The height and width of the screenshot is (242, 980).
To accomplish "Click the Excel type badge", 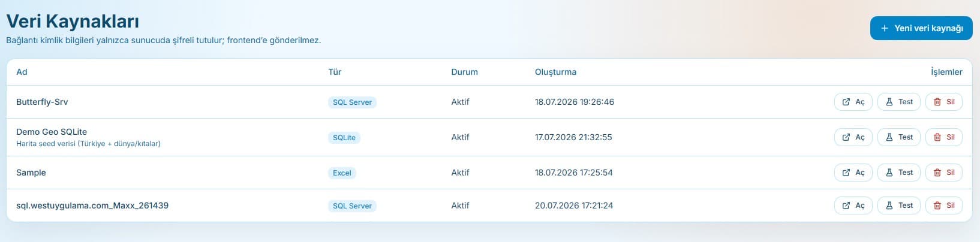I will (x=342, y=173).
